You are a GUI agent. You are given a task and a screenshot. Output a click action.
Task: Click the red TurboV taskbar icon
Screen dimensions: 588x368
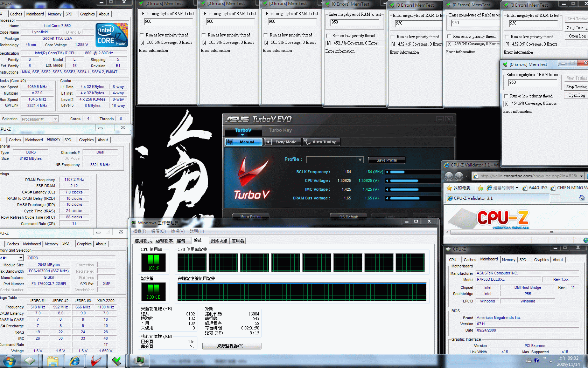(96, 361)
